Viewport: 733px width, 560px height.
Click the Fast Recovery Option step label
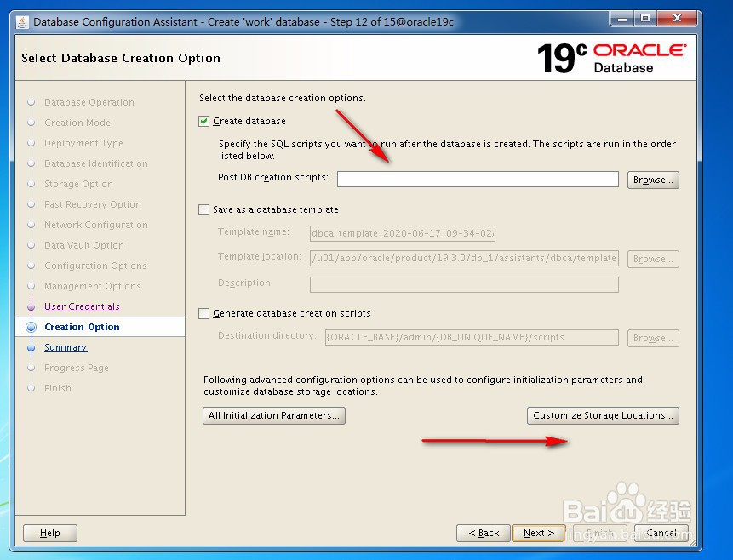tap(93, 204)
